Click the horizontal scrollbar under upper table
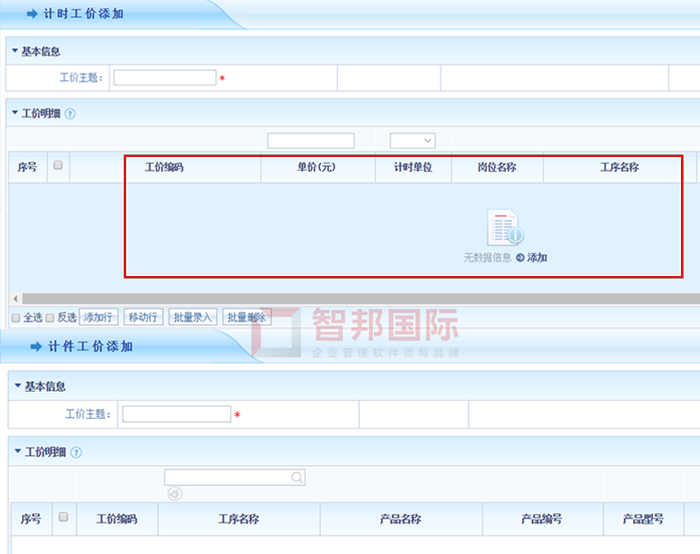Screen dimensions: 700x554 click(350, 299)
